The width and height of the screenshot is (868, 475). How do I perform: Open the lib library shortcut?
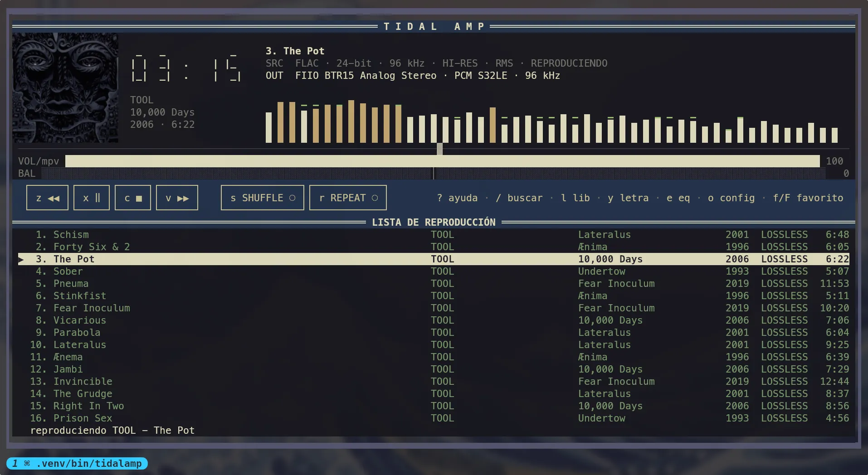pyautogui.click(x=575, y=198)
